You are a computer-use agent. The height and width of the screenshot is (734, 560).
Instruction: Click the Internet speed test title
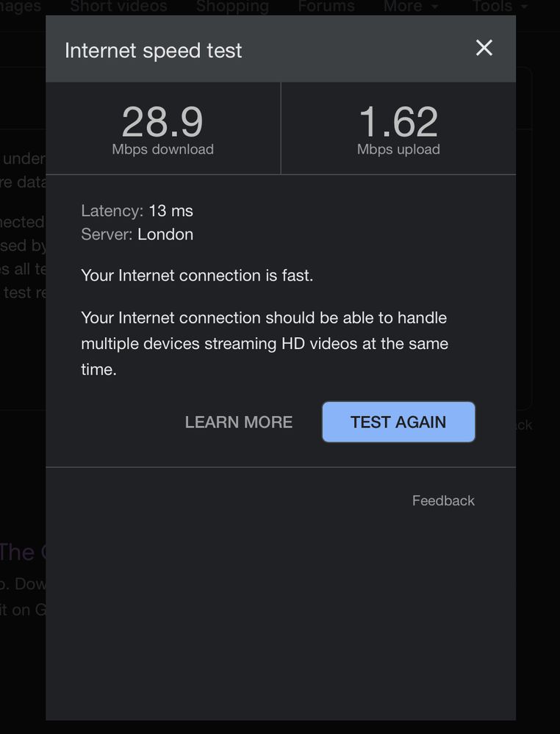(154, 51)
